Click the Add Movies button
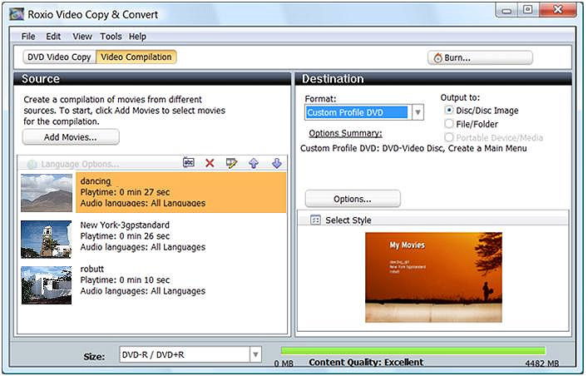This screenshot has height=376, width=588. point(71,137)
